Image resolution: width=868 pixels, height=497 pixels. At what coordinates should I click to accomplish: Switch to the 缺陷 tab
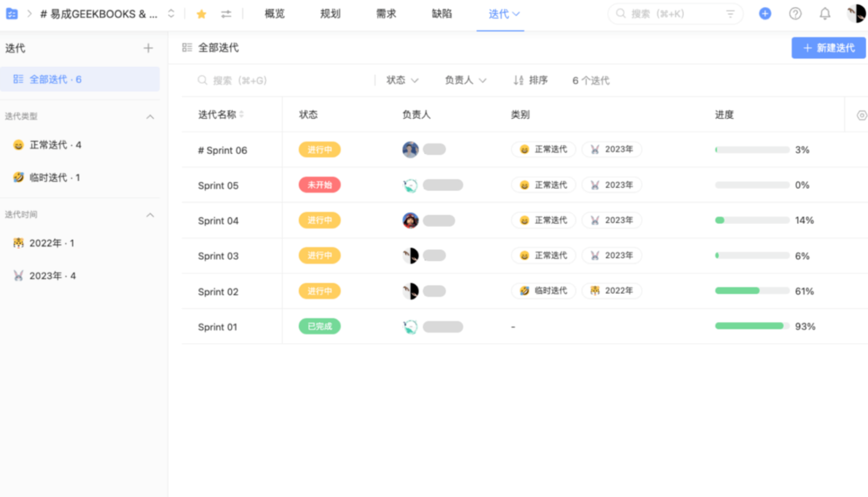point(442,14)
